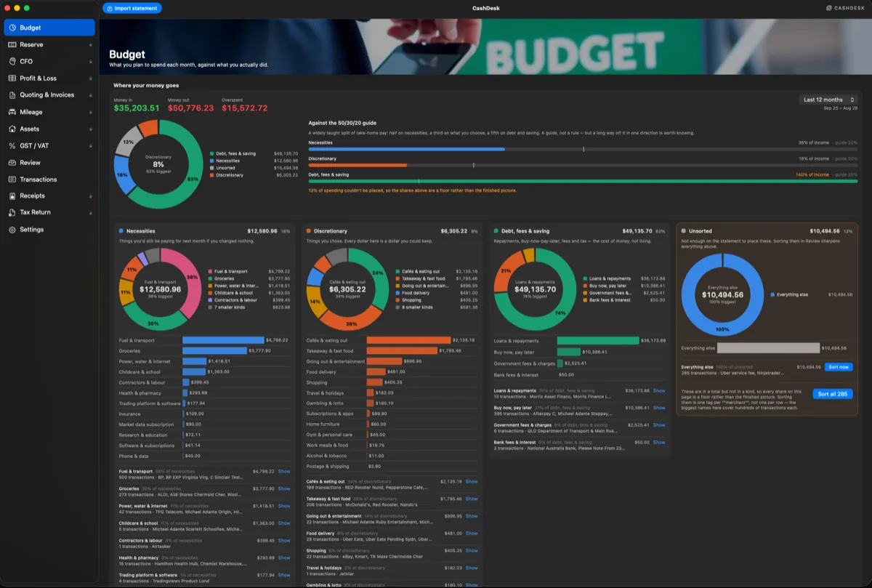Open GST / VAT via its percent icon
872x588 pixels.
tap(12, 145)
